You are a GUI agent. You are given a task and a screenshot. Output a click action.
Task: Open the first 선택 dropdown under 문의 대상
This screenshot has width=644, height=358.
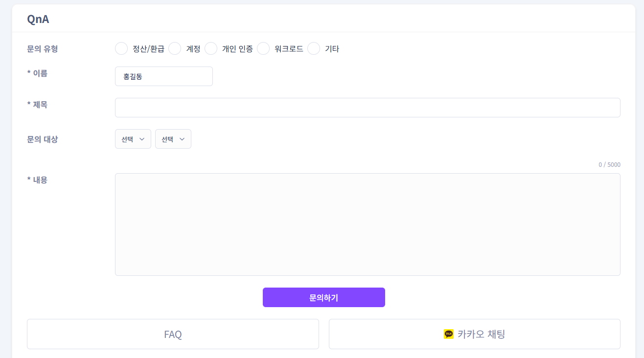(133, 139)
